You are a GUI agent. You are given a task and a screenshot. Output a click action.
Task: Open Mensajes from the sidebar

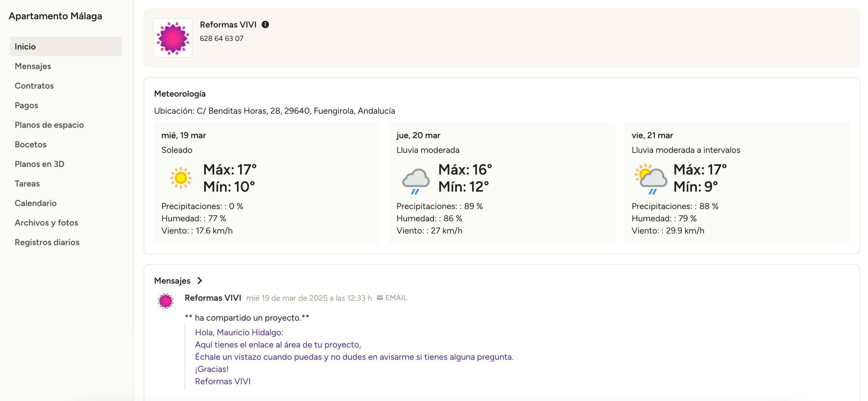tap(33, 66)
